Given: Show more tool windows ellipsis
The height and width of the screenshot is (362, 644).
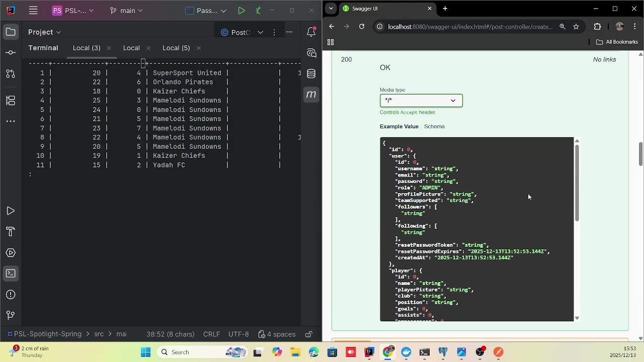Looking at the screenshot, I should coord(11,121).
